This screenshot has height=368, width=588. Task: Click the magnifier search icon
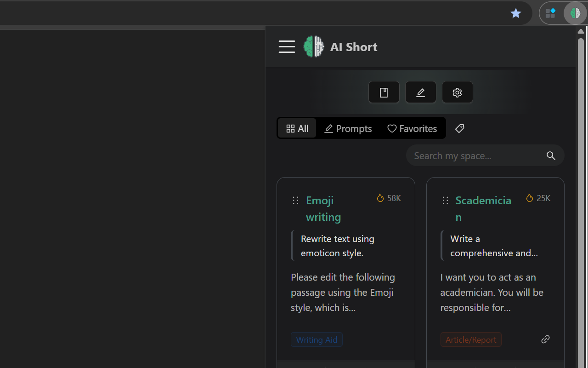pyautogui.click(x=551, y=155)
